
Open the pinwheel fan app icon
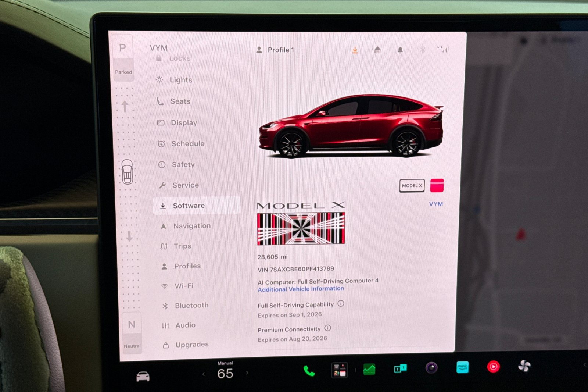pyautogui.click(x=524, y=366)
